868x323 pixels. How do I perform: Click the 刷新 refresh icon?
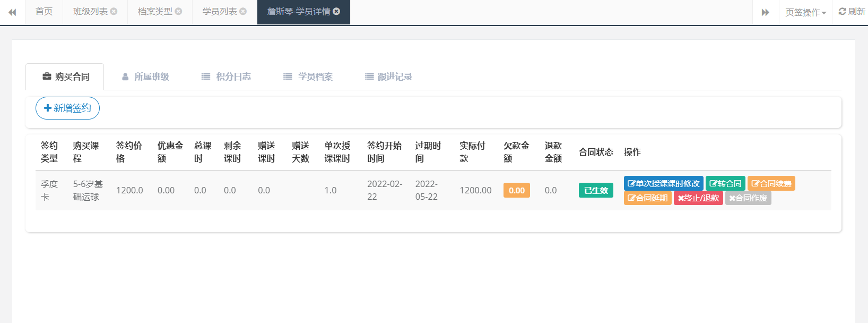coord(842,11)
